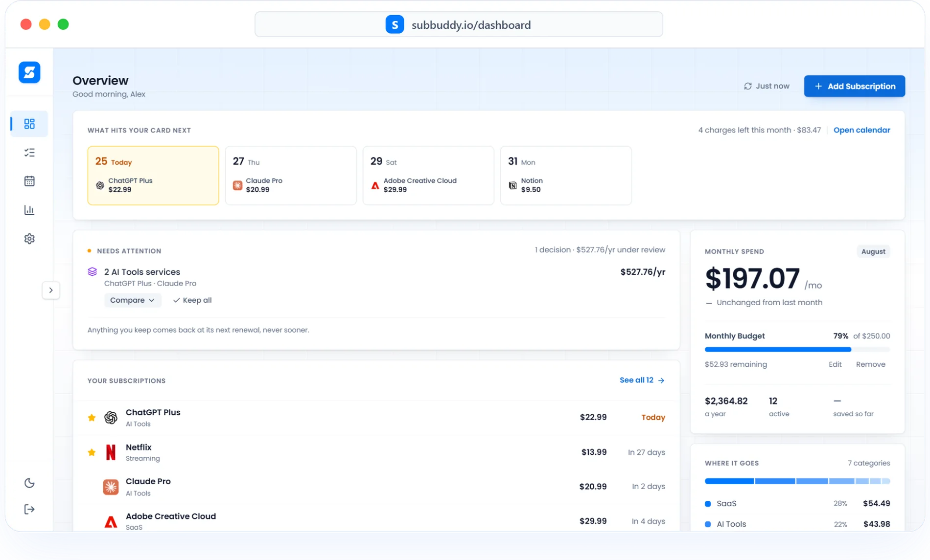Click See all 12 link
930x560 pixels.
click(642, 380)
